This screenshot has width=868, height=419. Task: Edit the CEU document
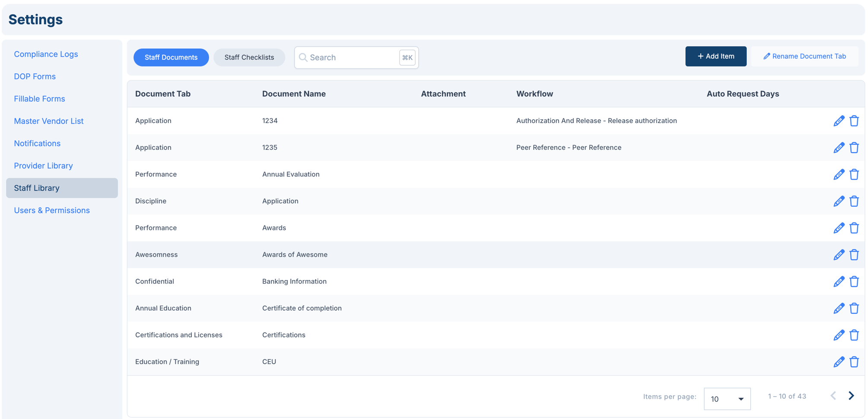click(839, 362)
